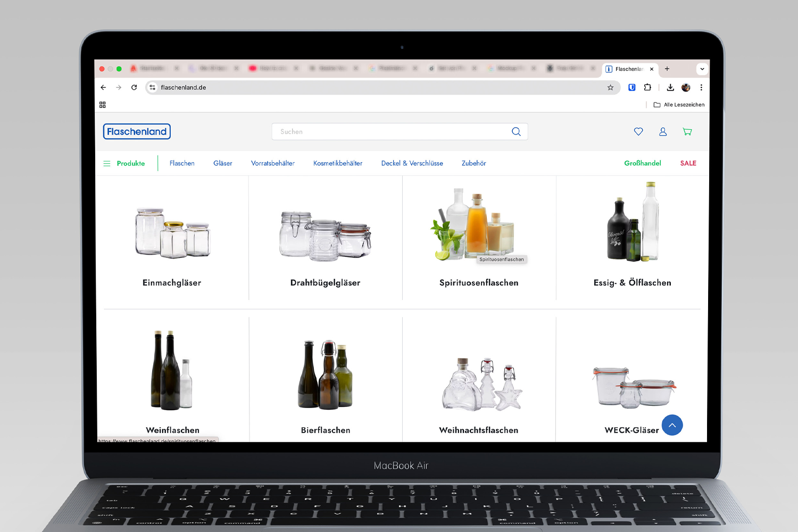Open the browser downloads icon
Viewport: 798px width, 532px height.
[x=670, y=88]
